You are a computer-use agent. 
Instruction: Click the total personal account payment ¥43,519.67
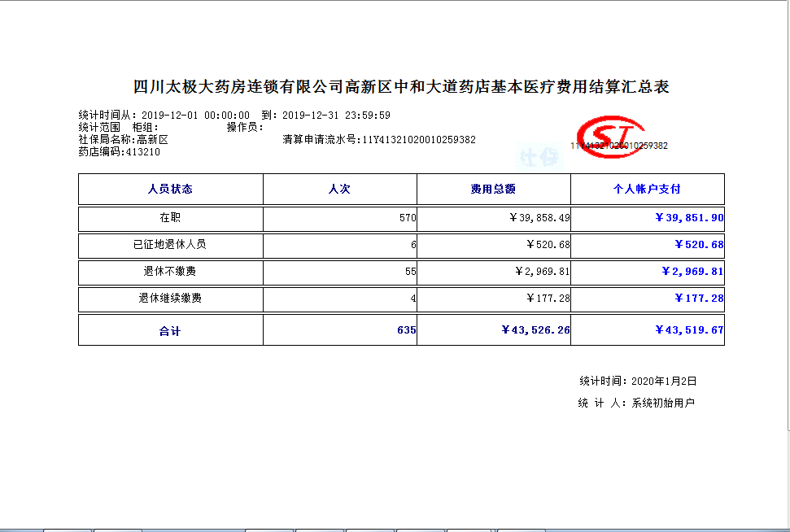689,330
